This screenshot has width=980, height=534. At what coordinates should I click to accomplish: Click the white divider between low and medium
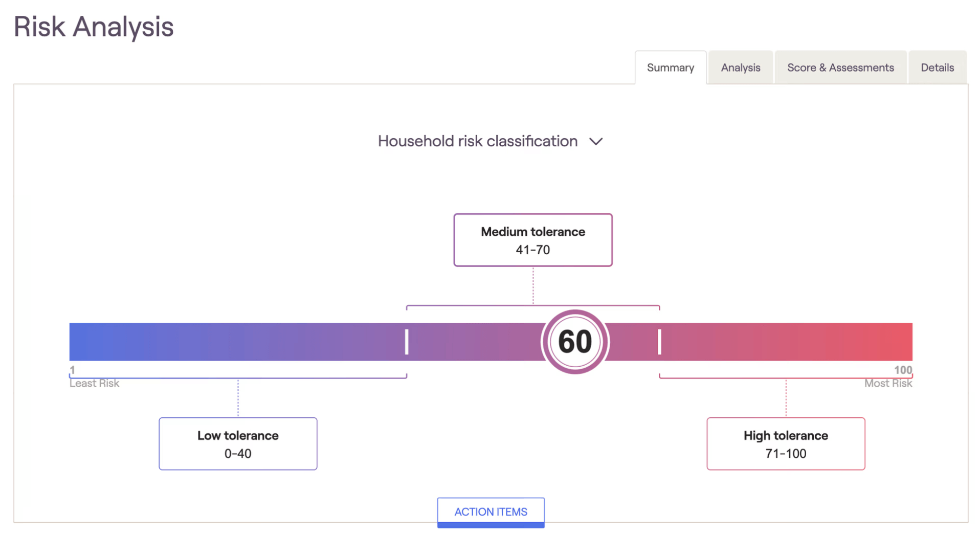click(407, 342)
